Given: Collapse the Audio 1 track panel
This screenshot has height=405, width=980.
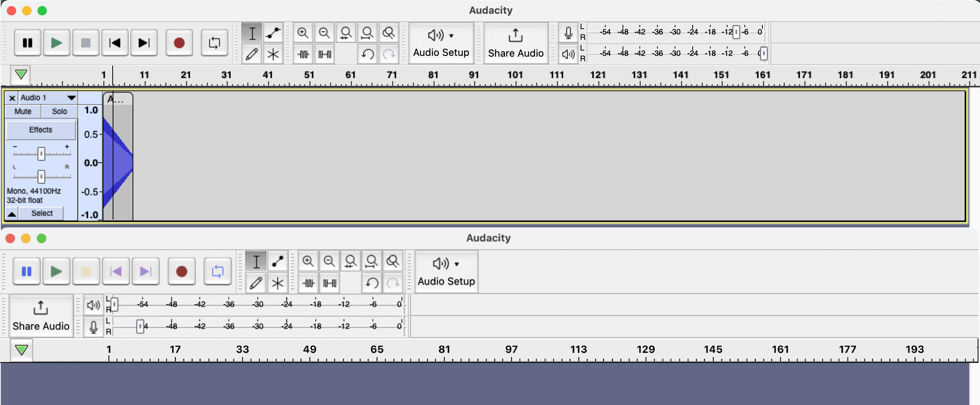Looking at the screenshot, I should tap(11, 213).
